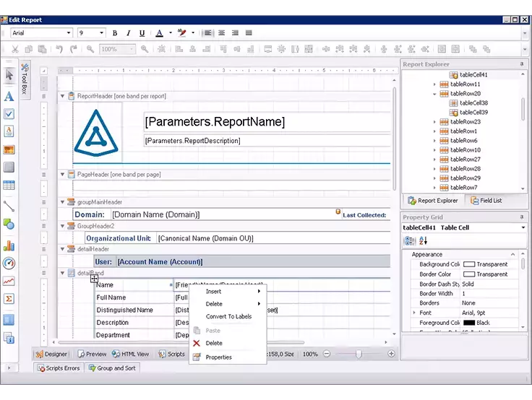Click the zoom plus button
This screenshot has height=400, width=532.
pyautogui.click(x=391, y=354)
